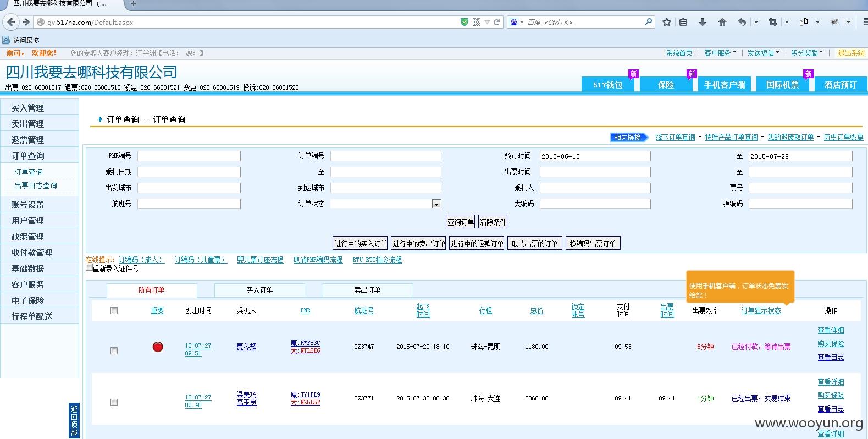Focus the PNR编号 input field
The image size is (868, 439).
coord(189,156)
